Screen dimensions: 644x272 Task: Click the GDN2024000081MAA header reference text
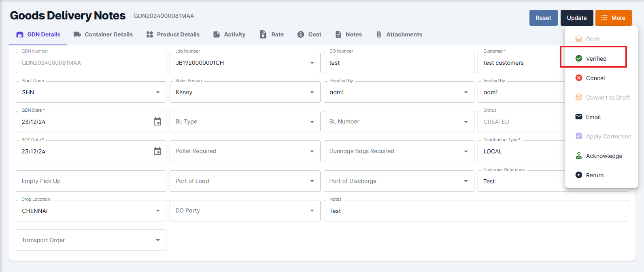[x=164, y=16]
